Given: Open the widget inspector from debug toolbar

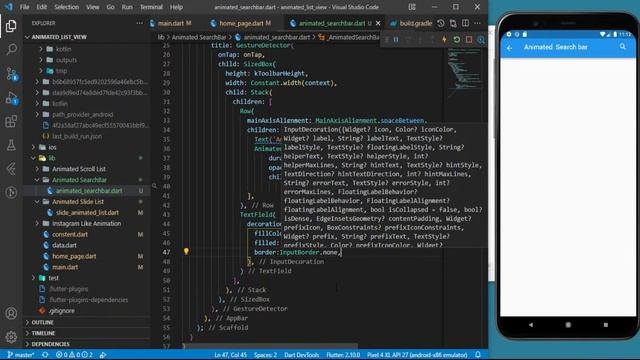Looking at the screenshot, I should pyautogui.click(x=481, y=40).
